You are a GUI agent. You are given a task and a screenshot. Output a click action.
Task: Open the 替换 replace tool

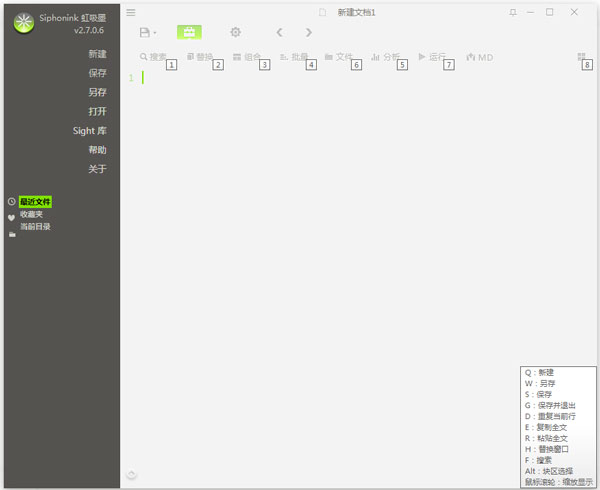(200, 57)
